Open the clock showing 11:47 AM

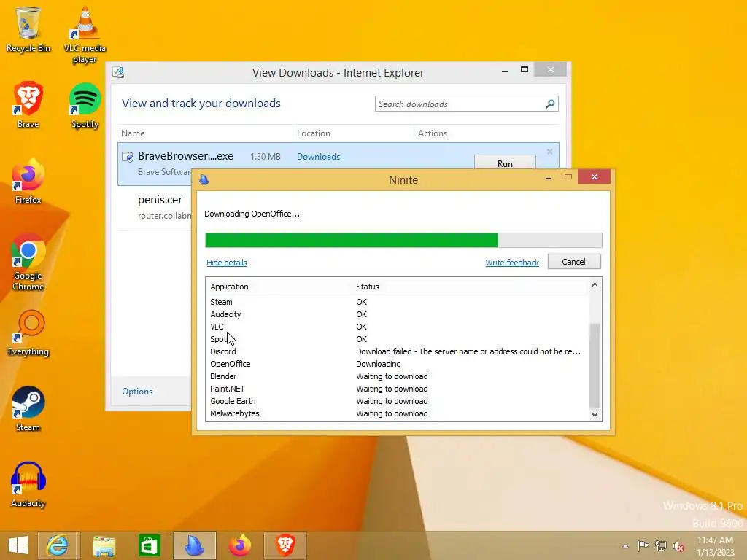[715, 545]
